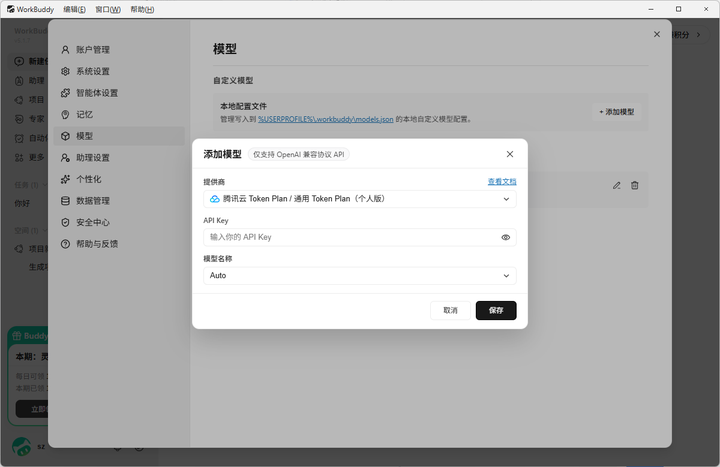Image resolution: width=720 pixels, height=467 pixels.
Task: Click the + 添加模型 button
Action: (617, 112)
